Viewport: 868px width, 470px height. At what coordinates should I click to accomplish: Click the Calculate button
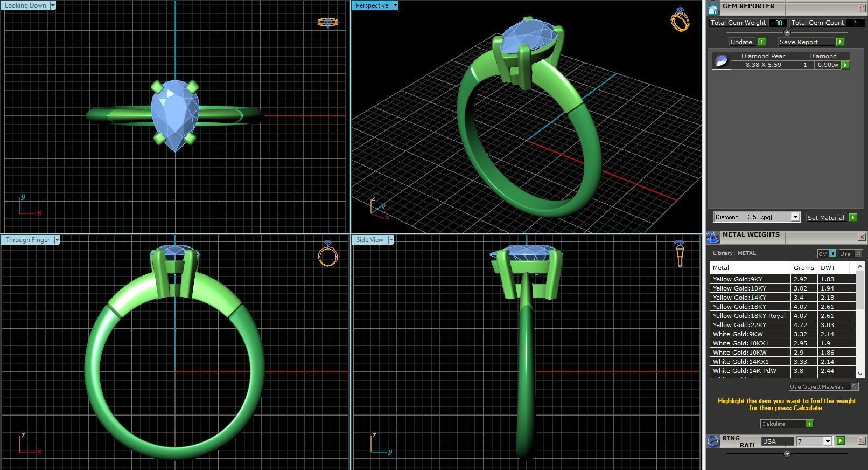[787, 424]
